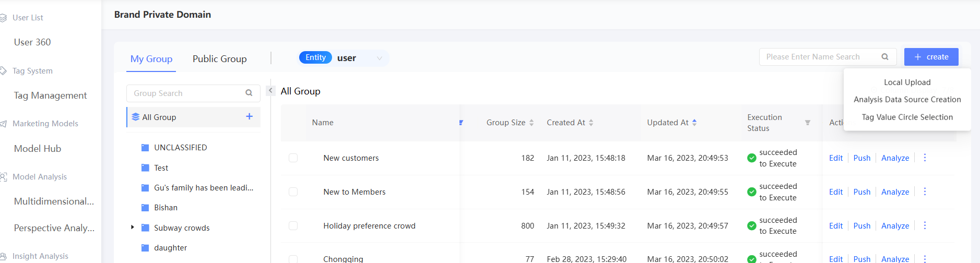Open the Entity user dropdown
This screenshot has width=980, height=263.
(380, 58)
